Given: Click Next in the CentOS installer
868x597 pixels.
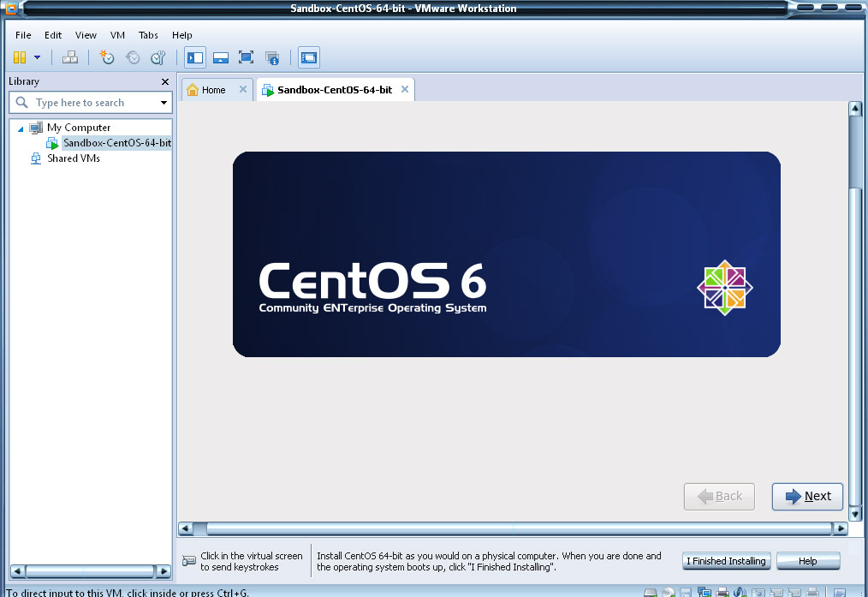Looking at the screenshot, I should coord(808,496).
